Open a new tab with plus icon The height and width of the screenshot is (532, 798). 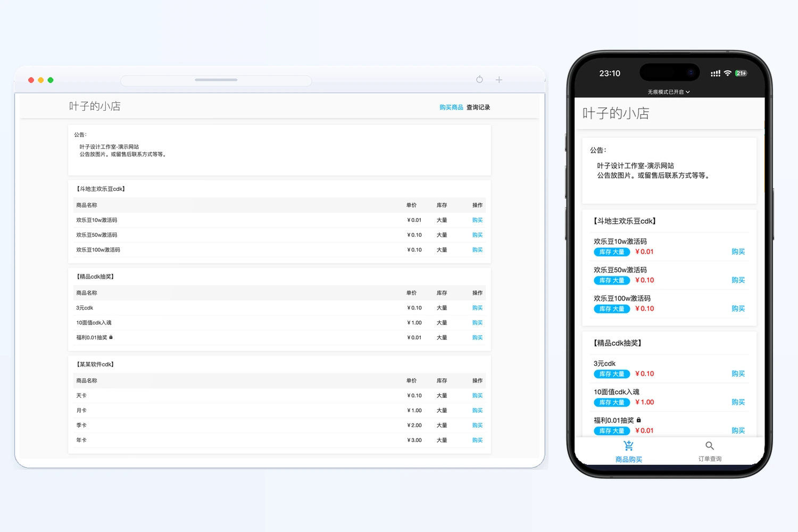pos(499,80)
